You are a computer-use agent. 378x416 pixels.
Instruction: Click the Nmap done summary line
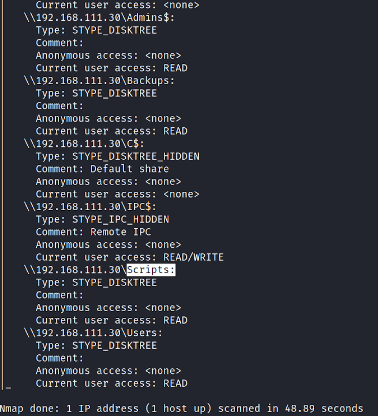tap(181, 408)
